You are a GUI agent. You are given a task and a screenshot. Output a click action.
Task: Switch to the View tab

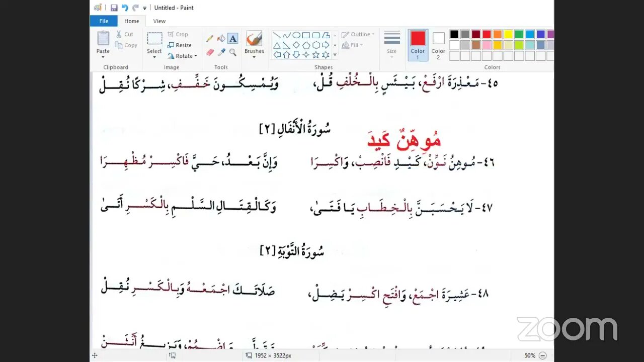point(159,21)
